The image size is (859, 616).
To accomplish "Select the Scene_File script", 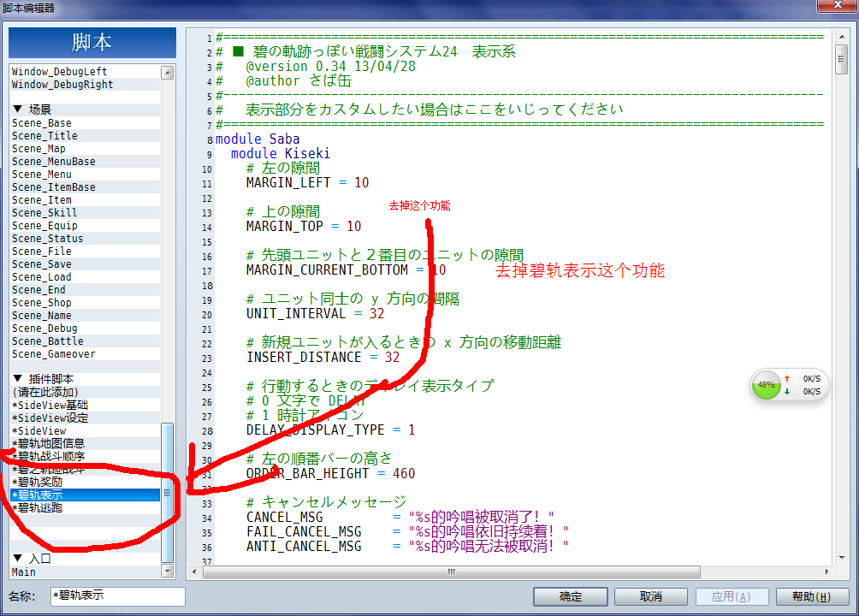I will 85,251.
